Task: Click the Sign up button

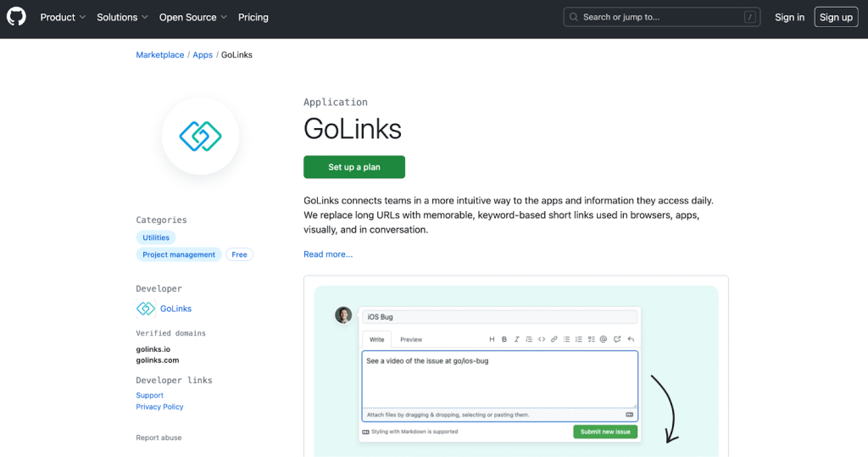Action: tap(836, 17)
